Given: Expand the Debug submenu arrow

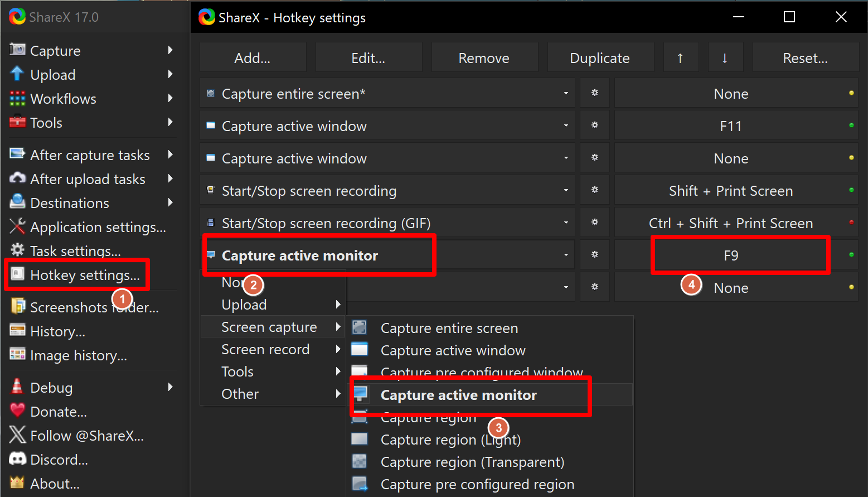Looking at the screenshot, I should (x=171, y=387).
